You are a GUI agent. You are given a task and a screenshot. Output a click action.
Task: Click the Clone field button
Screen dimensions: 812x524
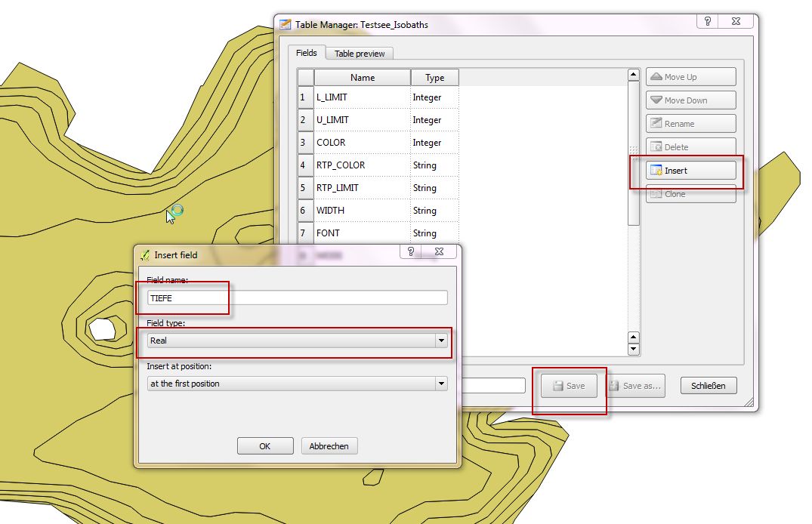pos(690,194)
